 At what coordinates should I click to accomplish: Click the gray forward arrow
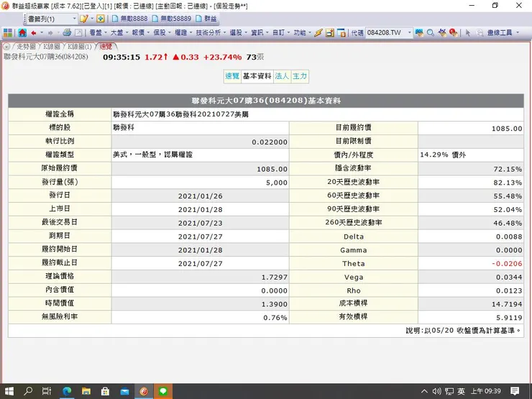pos(50,32)
